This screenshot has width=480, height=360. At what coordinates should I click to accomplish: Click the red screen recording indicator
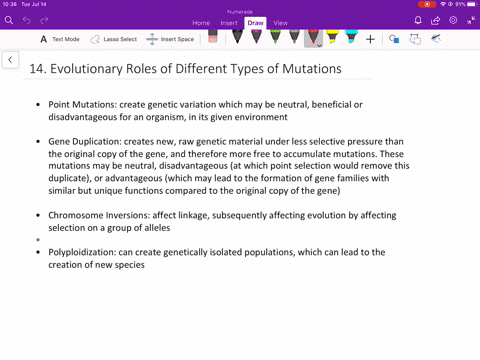click(427, 4)
